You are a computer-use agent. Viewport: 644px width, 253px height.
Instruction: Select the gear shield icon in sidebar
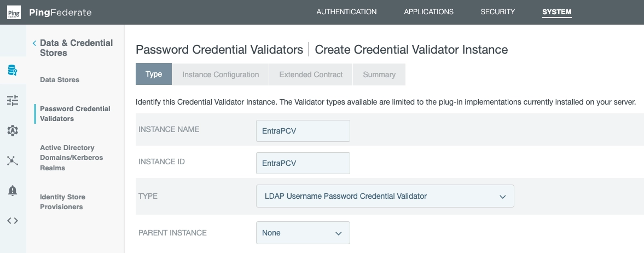coord(13,130)
